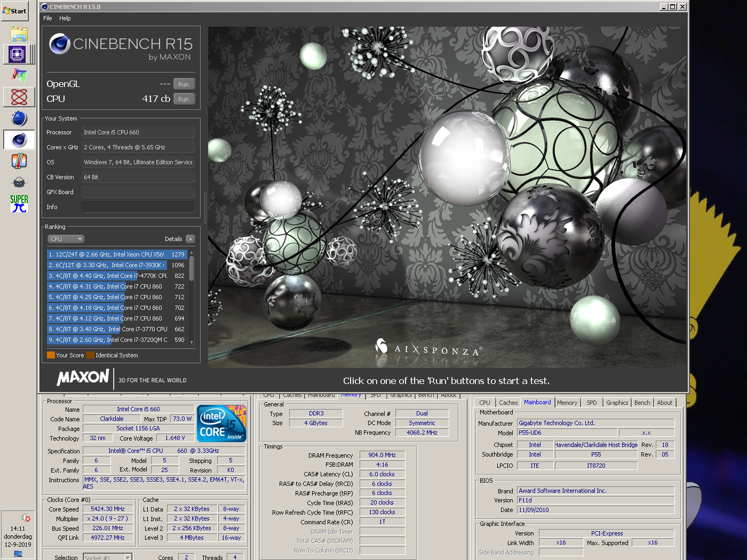Image resolution: width=747 pixels, height=560 pixels.
Task: Click the Windows Start button
Action: point(15,11)
